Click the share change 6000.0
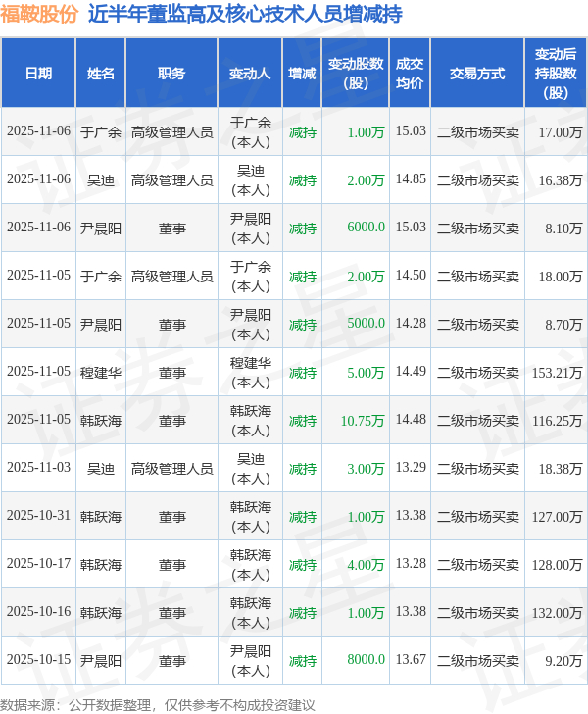The height and width of the screenshot is (714, 588). coord(366,227)
